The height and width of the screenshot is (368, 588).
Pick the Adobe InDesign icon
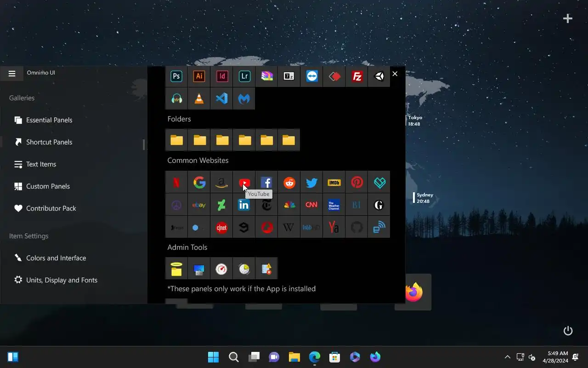point(222,76)
